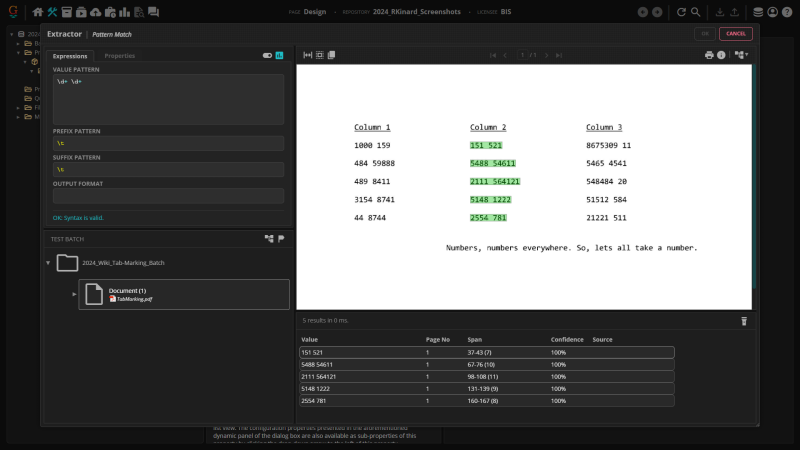This screenshot has width=800, height=450.
Task: Go to the previous page
Action: pyautogui.click(x=506, y=55)
